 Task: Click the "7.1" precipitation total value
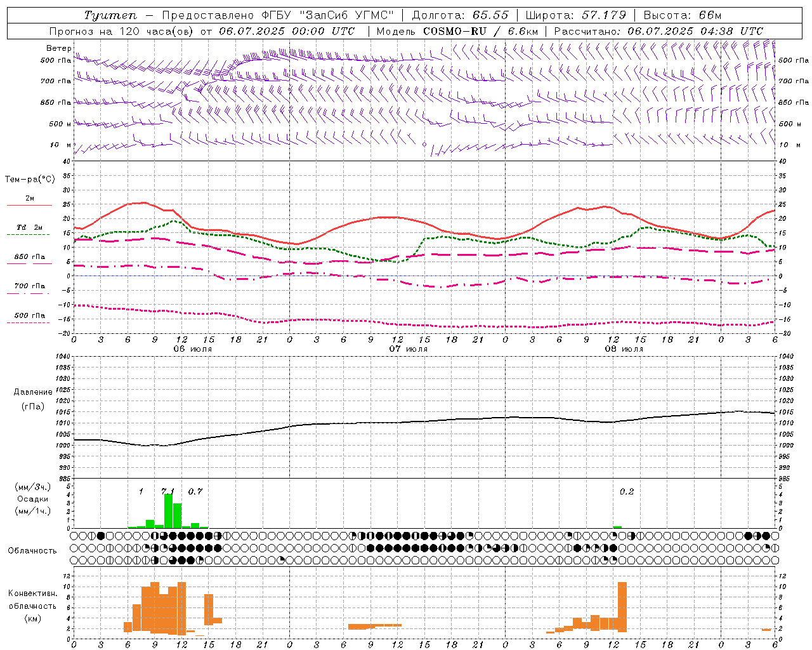coord(167,491)
